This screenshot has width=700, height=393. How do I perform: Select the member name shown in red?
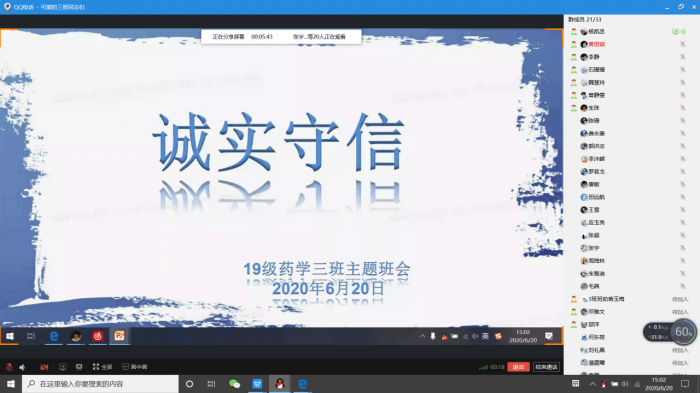(596, 44)
